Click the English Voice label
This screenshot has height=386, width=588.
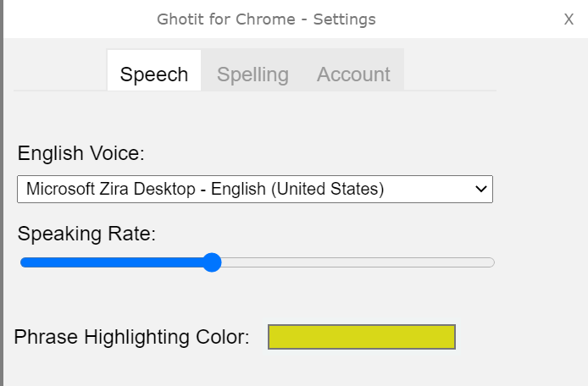click(81, 153)
